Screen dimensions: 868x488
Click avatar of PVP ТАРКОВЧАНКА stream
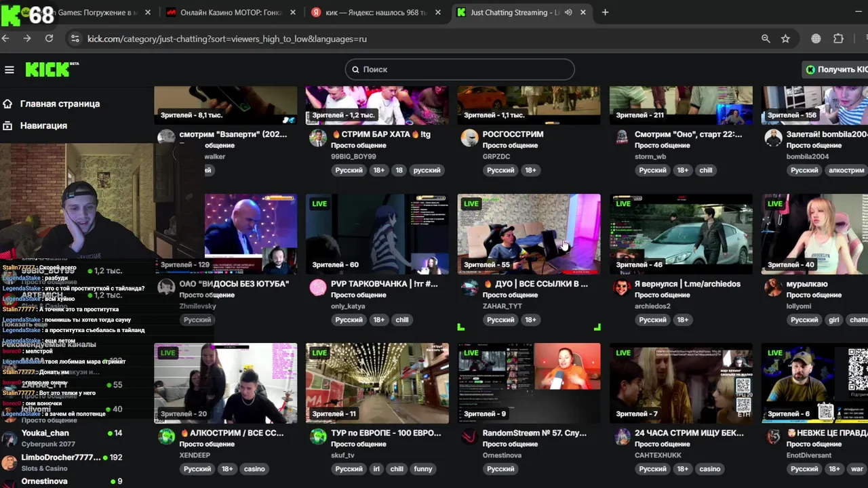(x=318, y=287)
